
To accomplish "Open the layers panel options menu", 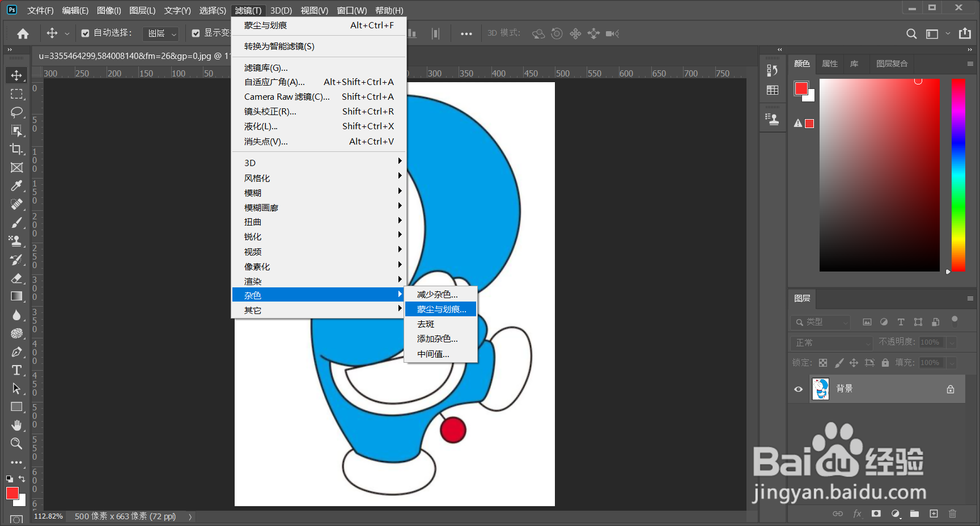I will tap(970, 298).
